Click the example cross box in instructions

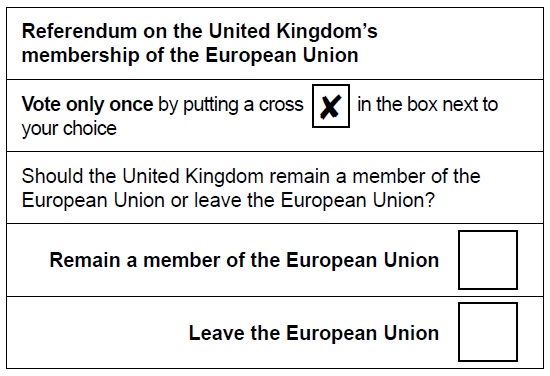tap(331, 106)
